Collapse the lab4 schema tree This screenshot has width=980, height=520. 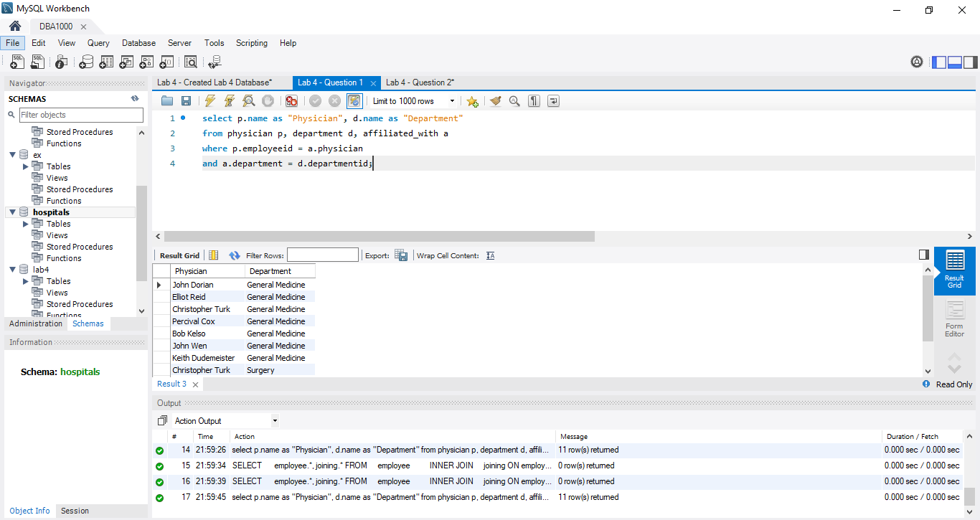coord(12,270)
